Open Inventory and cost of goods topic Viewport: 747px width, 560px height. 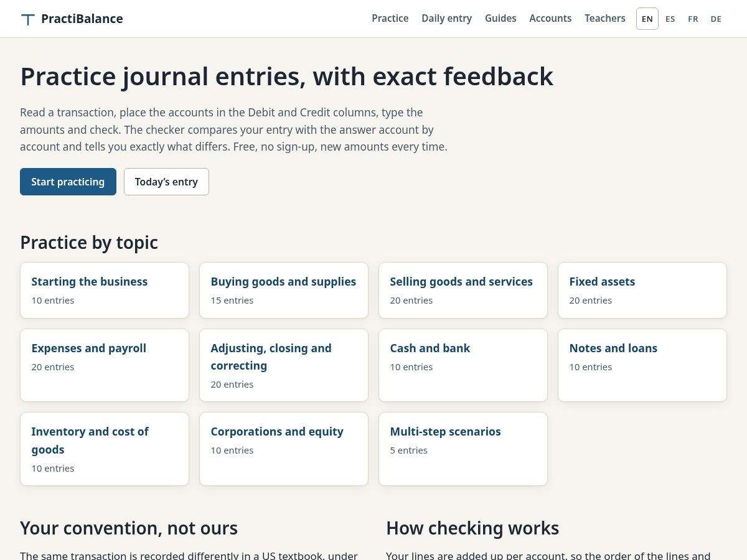[105, 449]
